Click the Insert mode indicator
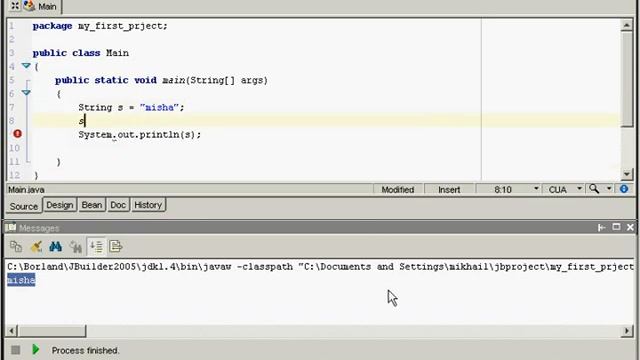640x360 pixels. click(449, 189)
